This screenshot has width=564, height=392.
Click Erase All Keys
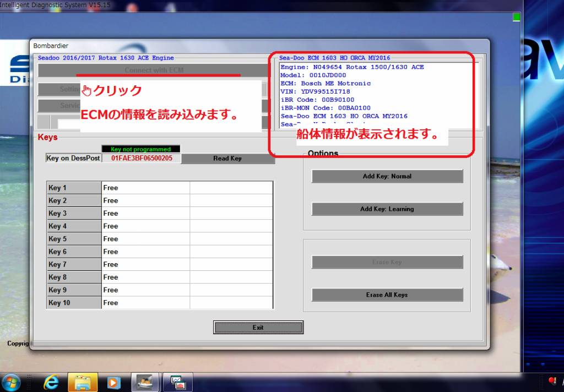(387, 295)
